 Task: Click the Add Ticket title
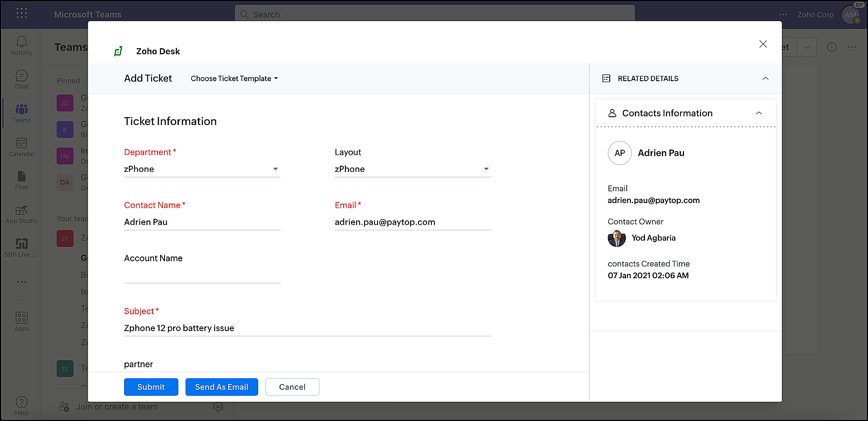point(148,78)
